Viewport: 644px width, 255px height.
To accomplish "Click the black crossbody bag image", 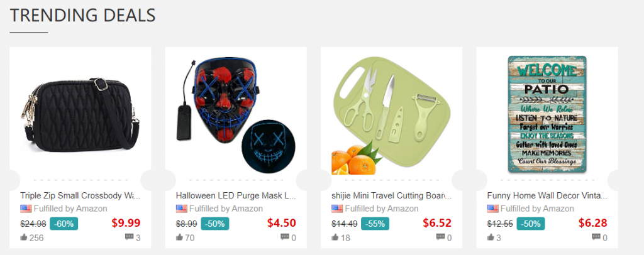I will pyautogui.click(x=80, y=113).
